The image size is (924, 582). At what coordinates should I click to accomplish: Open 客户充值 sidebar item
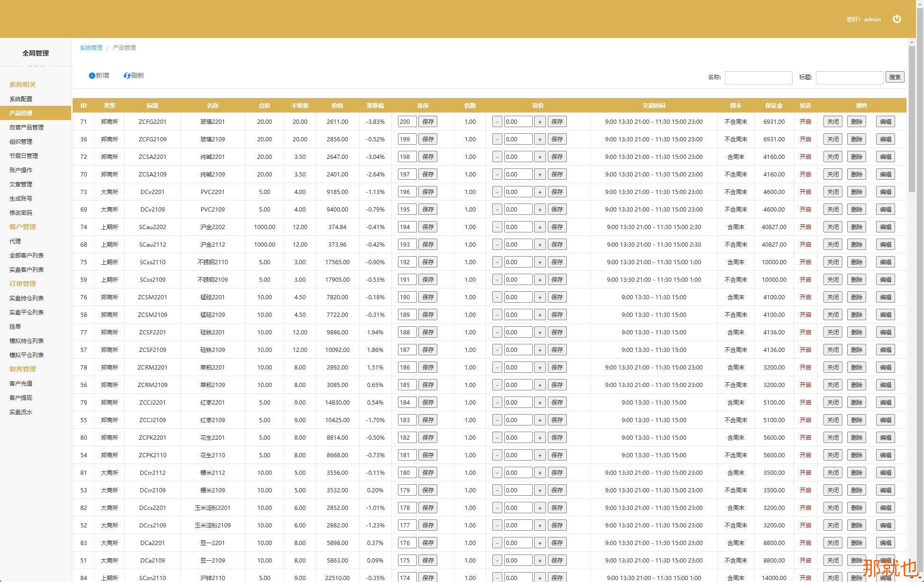pos(21,383)
